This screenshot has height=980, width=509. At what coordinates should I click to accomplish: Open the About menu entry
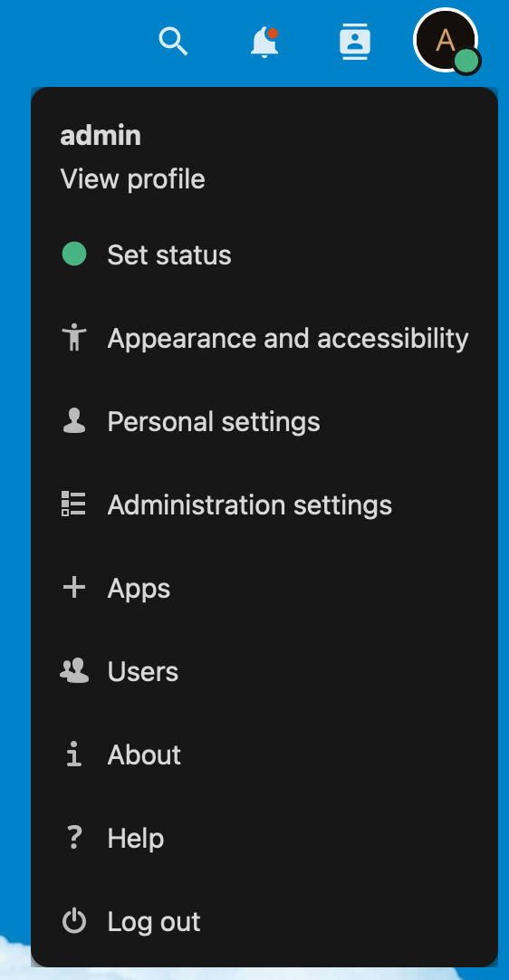pos(264,755)
